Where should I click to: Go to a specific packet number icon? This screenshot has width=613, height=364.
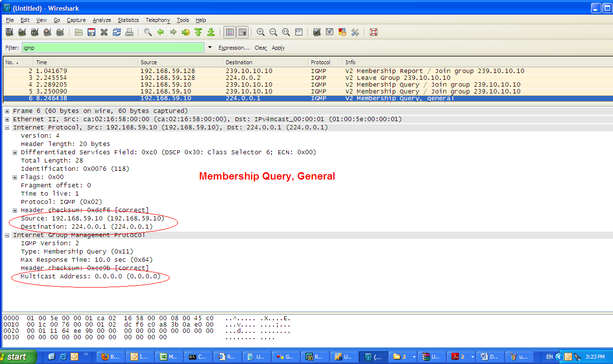click(186, 32)
